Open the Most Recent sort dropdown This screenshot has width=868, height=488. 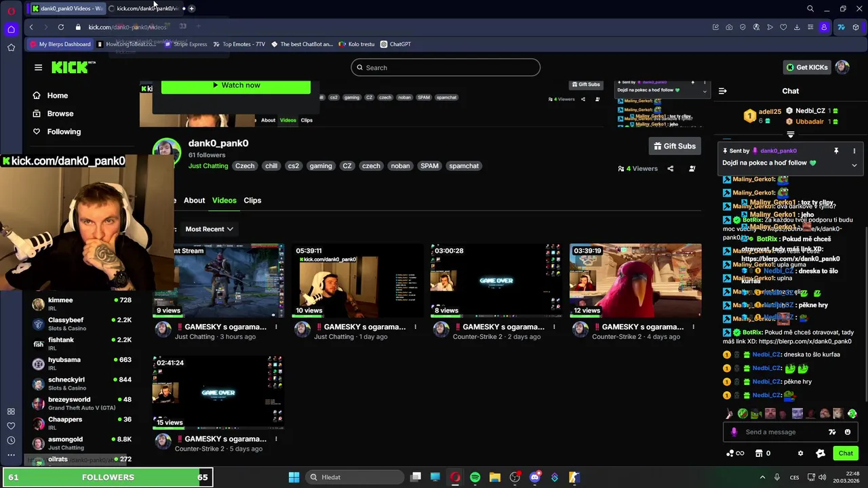(x=209, y=229)
